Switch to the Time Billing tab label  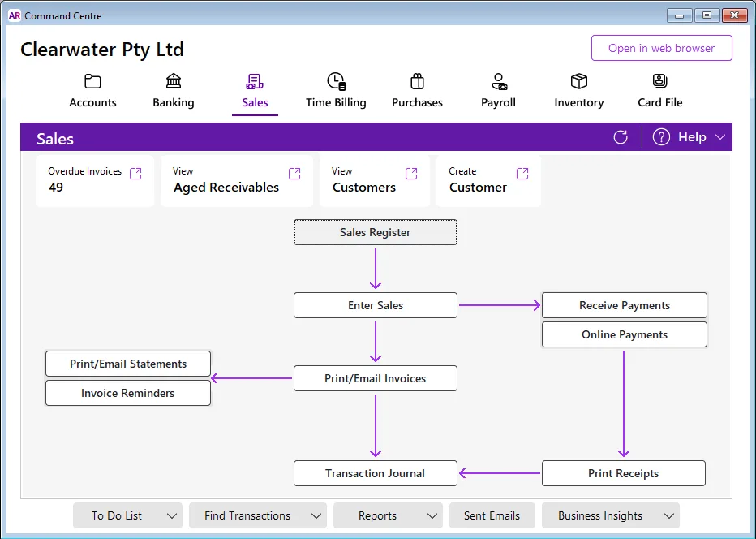336,102
